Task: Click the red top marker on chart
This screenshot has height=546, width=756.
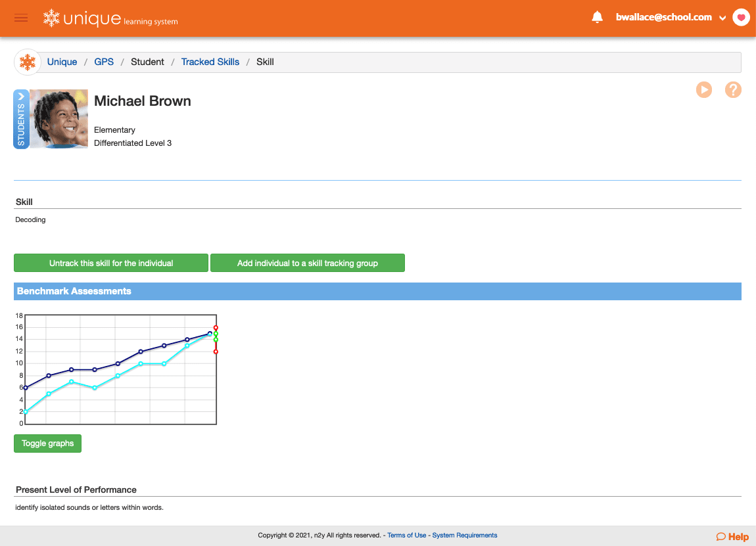Action: 216,327
